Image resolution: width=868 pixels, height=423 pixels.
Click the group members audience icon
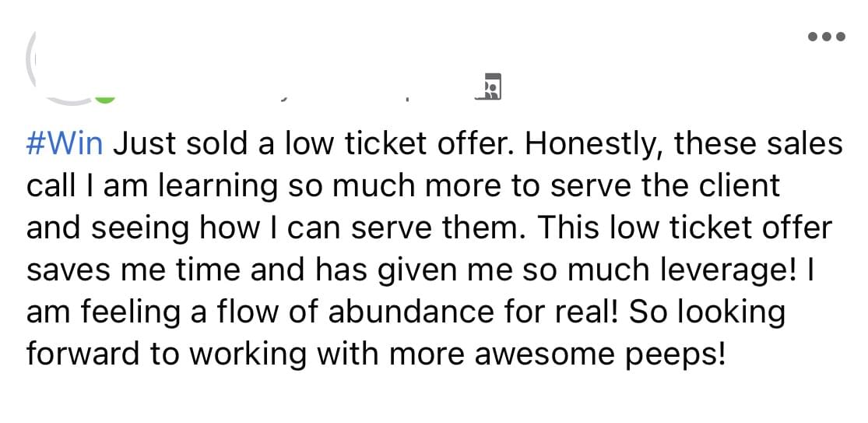tap(489, 86)
